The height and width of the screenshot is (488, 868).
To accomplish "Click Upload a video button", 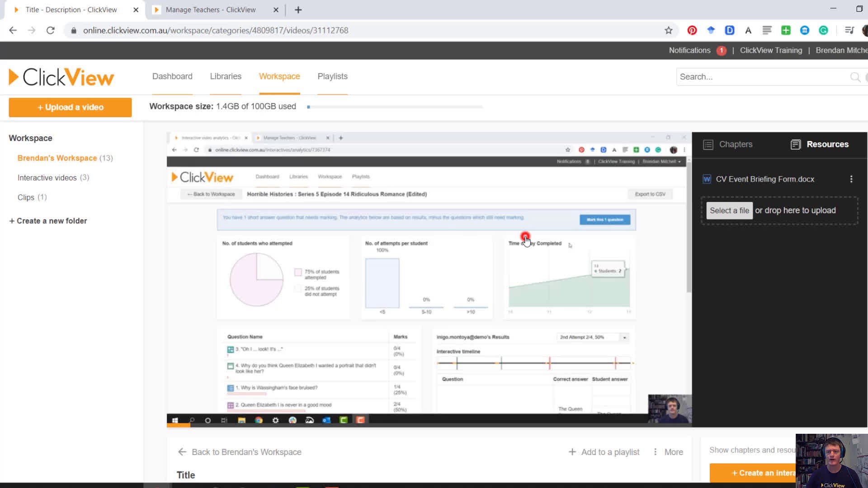I will point(71,108).
